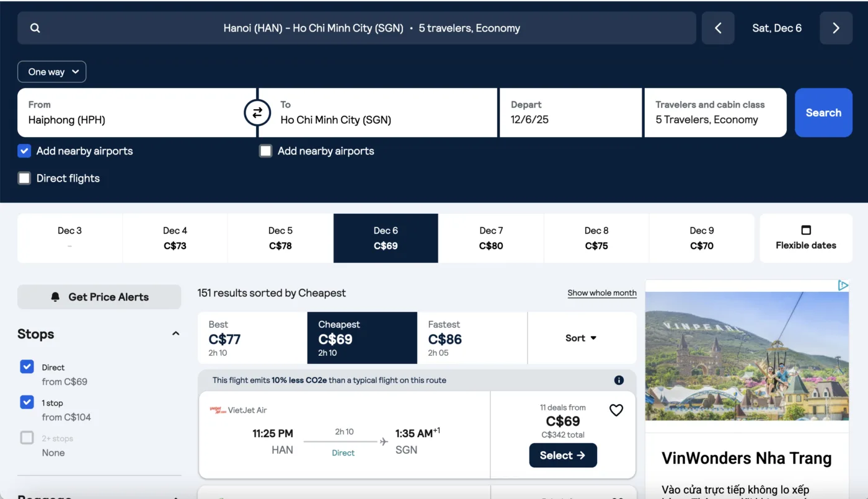This screenshot has height=499, width=868.
Task: Swap the From and To airports
Action: pyautogui.click(x=257, y=112)
